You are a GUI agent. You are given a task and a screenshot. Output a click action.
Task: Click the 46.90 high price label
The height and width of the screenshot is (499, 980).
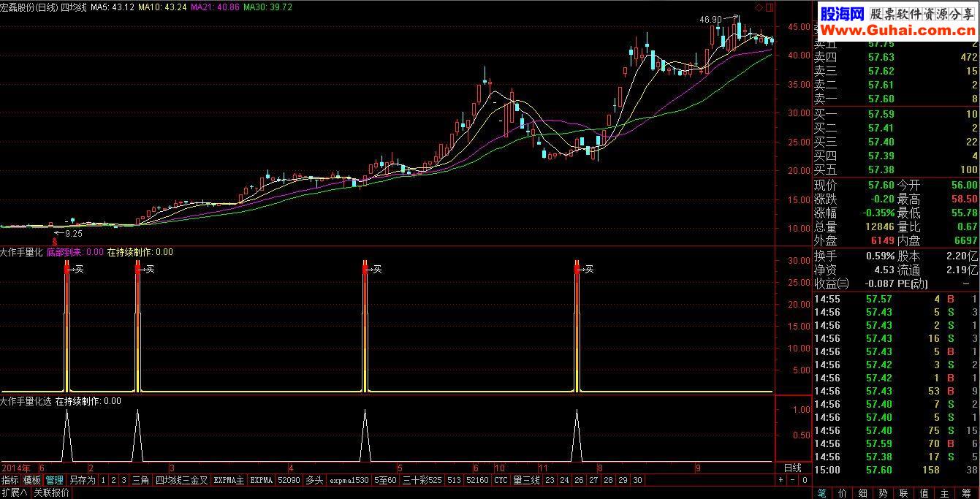(710, 20)
